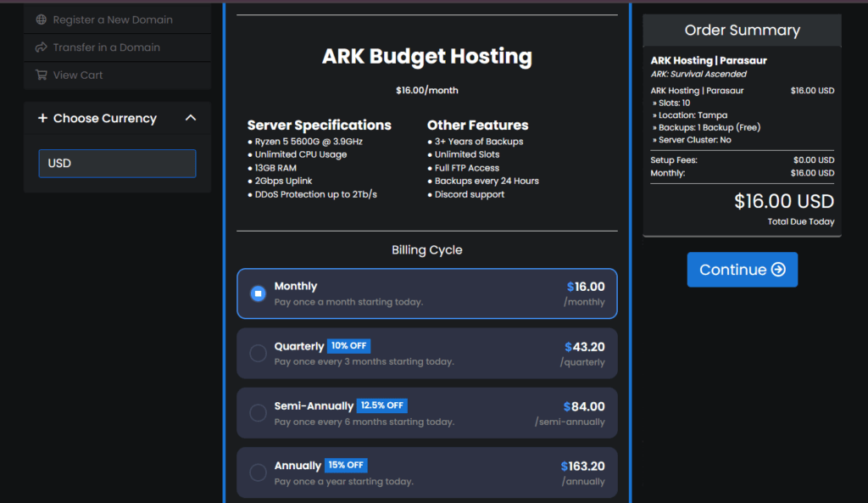Click Backups every 24 Hours feature
The width and height of the screenshot is (868, 503).
point(487,182)
